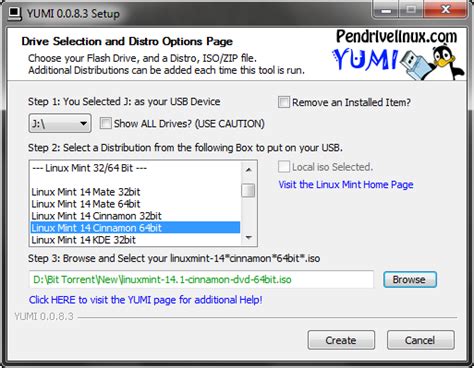Open the YUMI additional Help link

(146, 300)
